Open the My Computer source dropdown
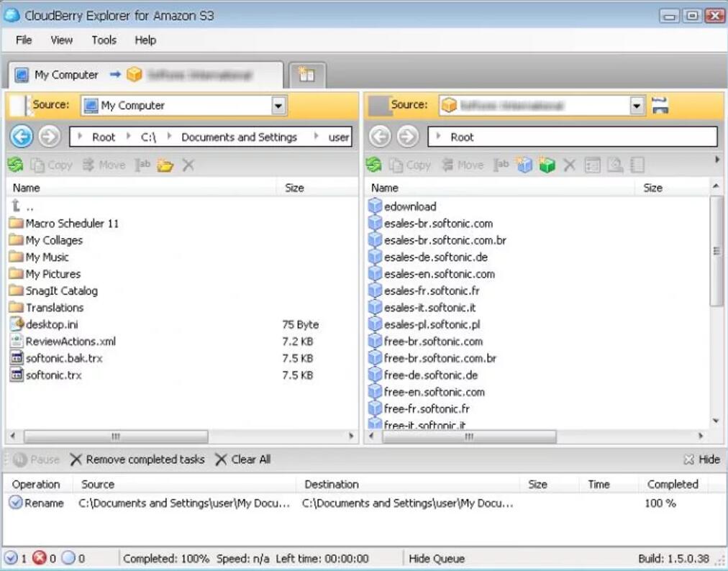728x571 pixels. pyautogui.click(x=278, y=106)
